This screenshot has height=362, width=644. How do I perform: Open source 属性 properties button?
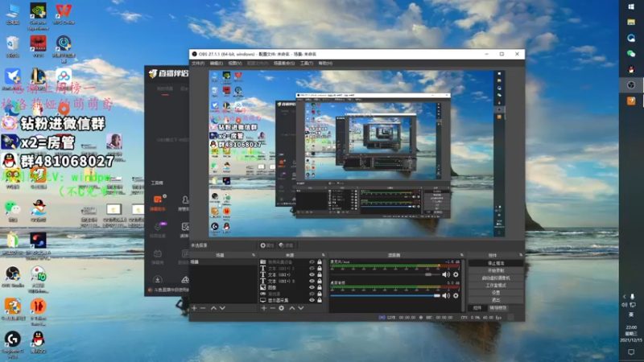(266, 245)
